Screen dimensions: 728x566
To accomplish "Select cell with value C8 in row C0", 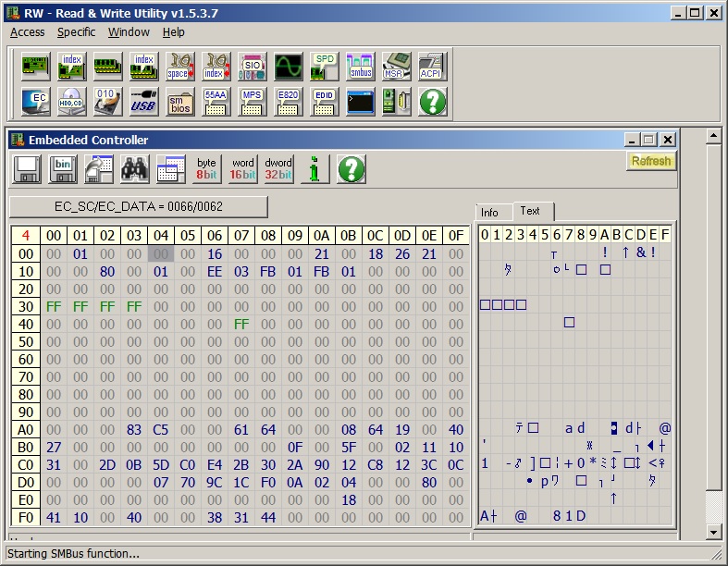I will tap(376, 465).
